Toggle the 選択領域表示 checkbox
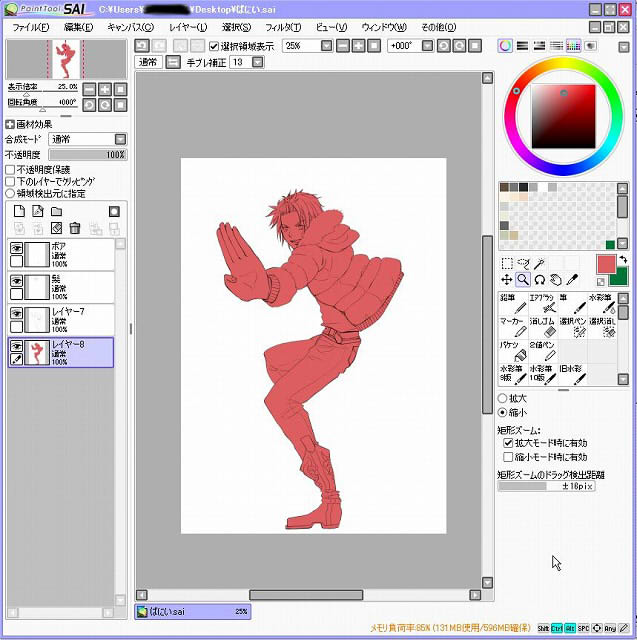 pos(214,46)
